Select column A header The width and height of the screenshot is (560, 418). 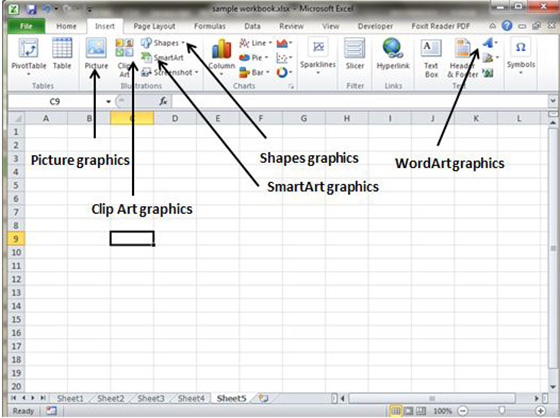(x=46, y=118)
